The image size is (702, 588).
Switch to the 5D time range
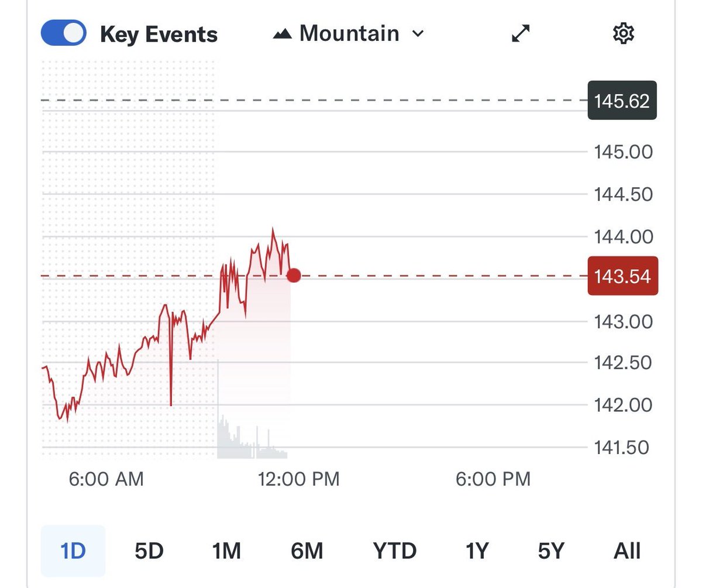[149, 551]
